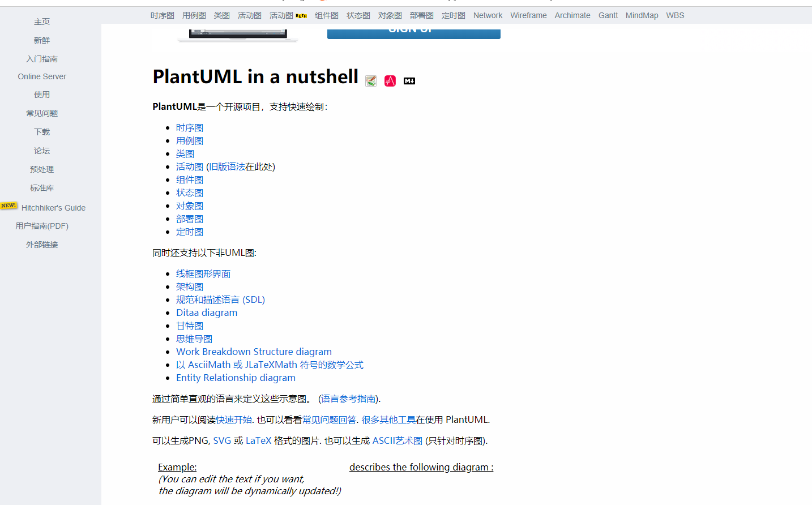Open 论坛 in the sidebar
This screenshot has width=812, height=505.
pyautogui.click(x=42, y=151)
